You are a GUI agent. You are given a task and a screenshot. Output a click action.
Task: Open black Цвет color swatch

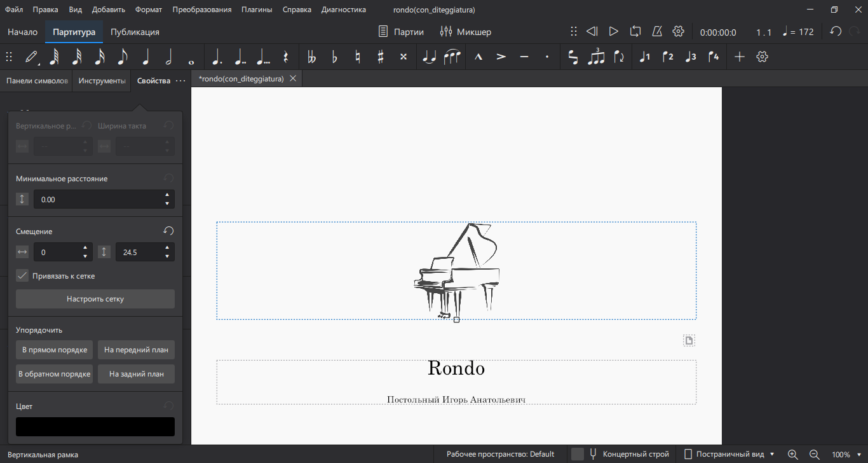coord(95,427)
